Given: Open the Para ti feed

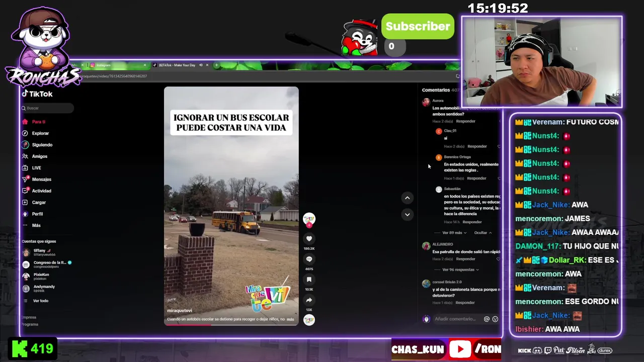Looking at the screenshot, I should click(34, 122).
